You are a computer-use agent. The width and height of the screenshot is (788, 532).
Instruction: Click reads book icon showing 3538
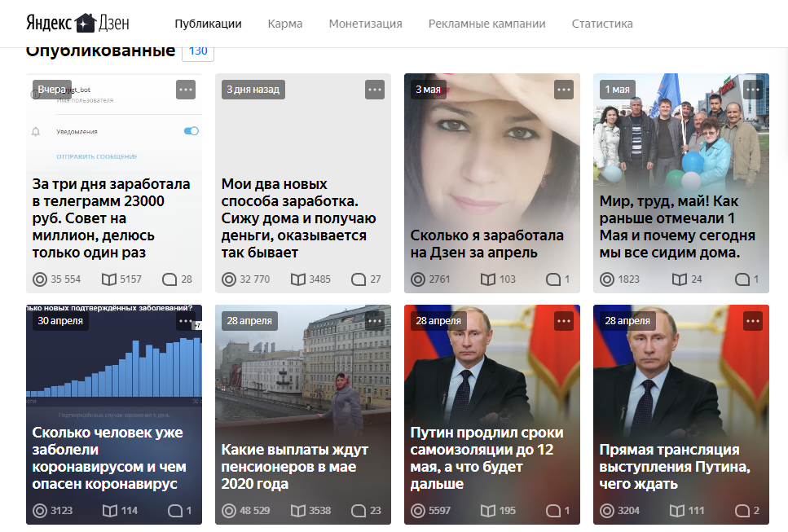[298, 511]
